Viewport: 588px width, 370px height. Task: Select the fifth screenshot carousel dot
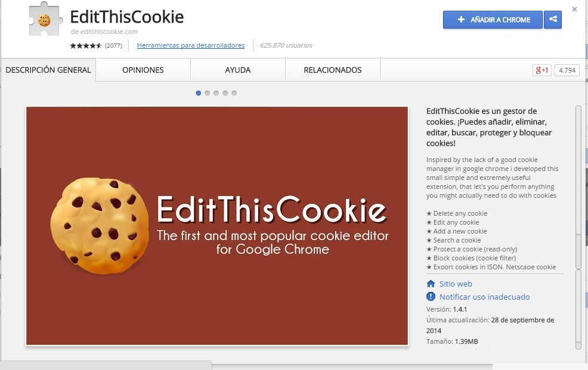click(x=234, y=94)
